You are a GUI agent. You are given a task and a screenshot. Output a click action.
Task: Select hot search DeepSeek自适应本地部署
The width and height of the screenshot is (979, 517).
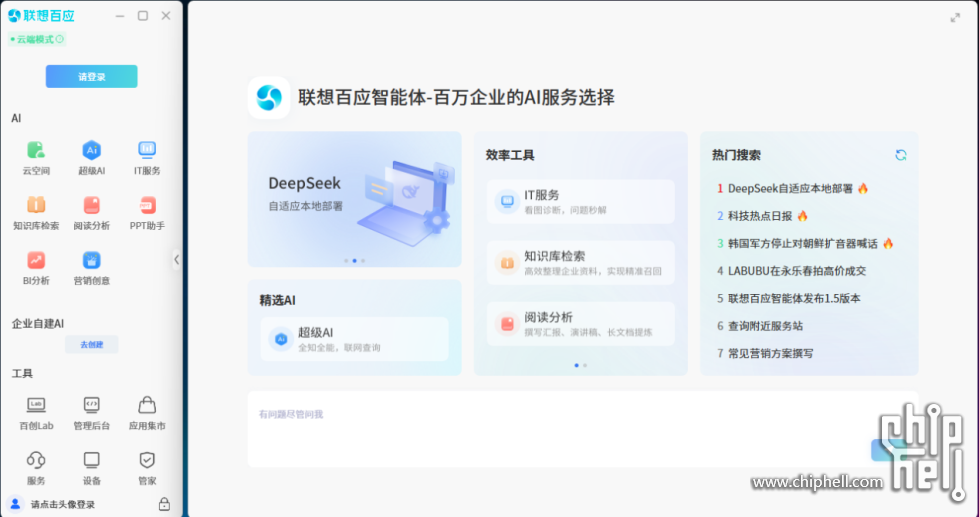pos(790,189)
